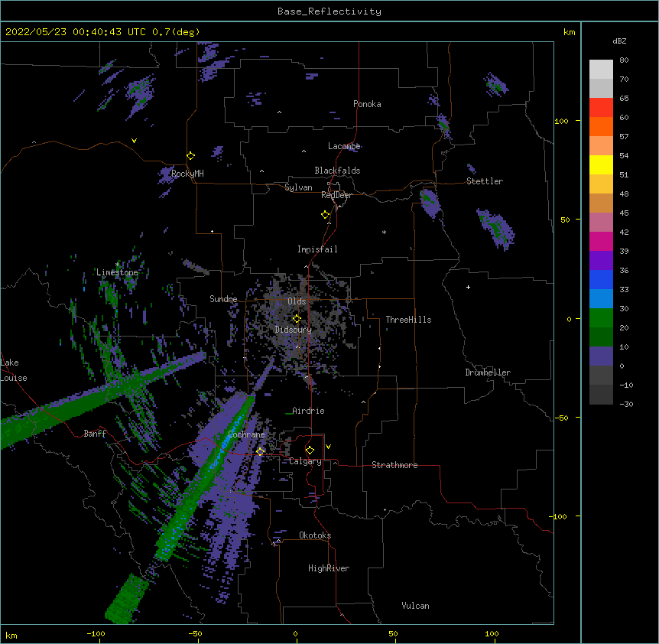
Task: Click the dBZ legend heading
Action: (x=619, y=41)
